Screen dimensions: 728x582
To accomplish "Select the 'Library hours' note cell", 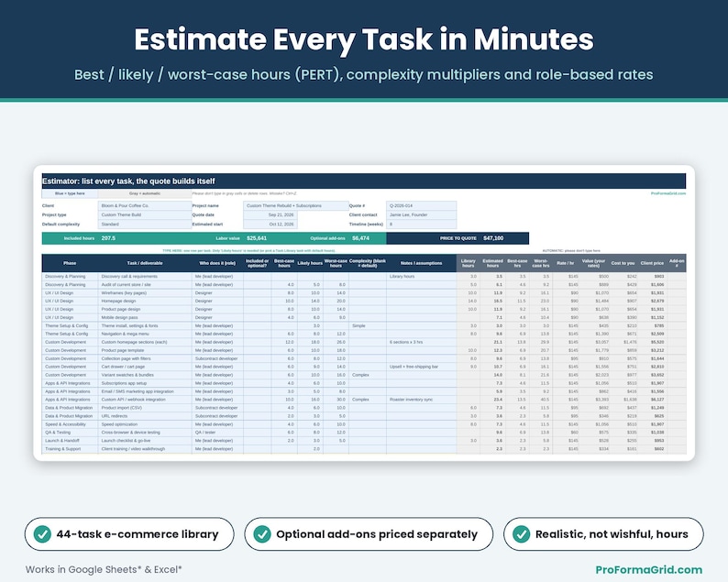I will 421,276.
